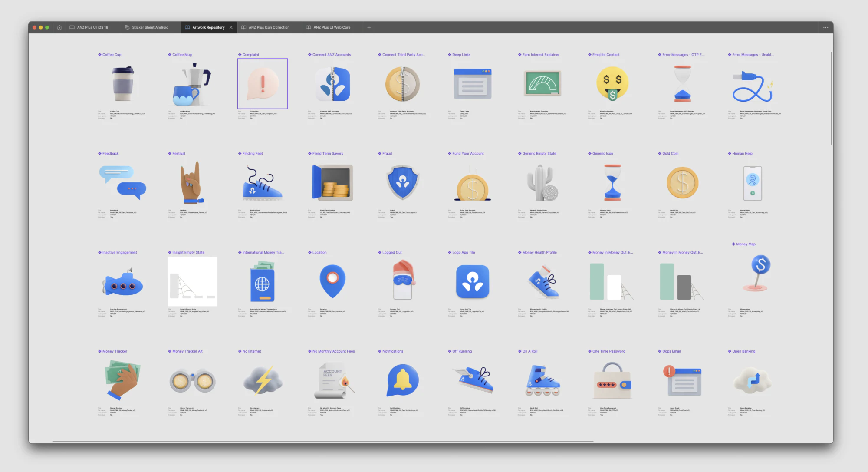Image resolution: width=868 pixels, height=472 pixels.
Task: Open the three-dot overflow menu
Action: click(x=825, y=27)
